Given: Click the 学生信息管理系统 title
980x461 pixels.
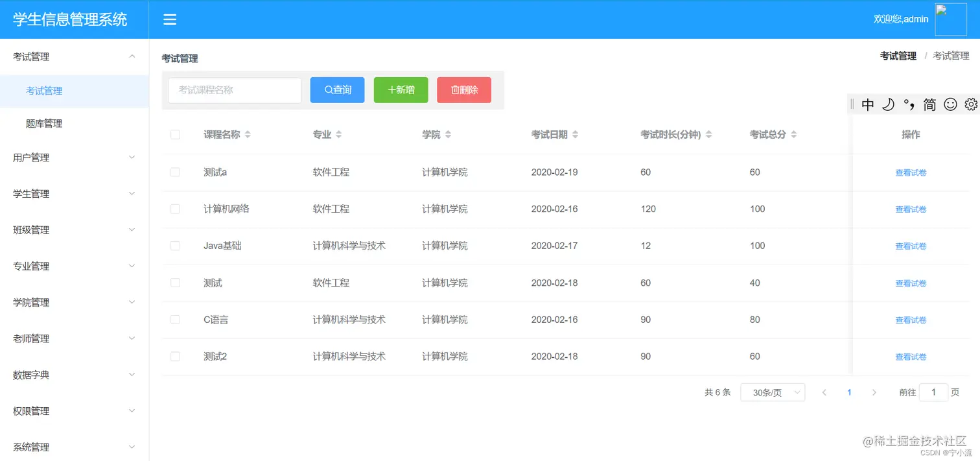Looking at the screenshot, I should [x=70, y=19].
